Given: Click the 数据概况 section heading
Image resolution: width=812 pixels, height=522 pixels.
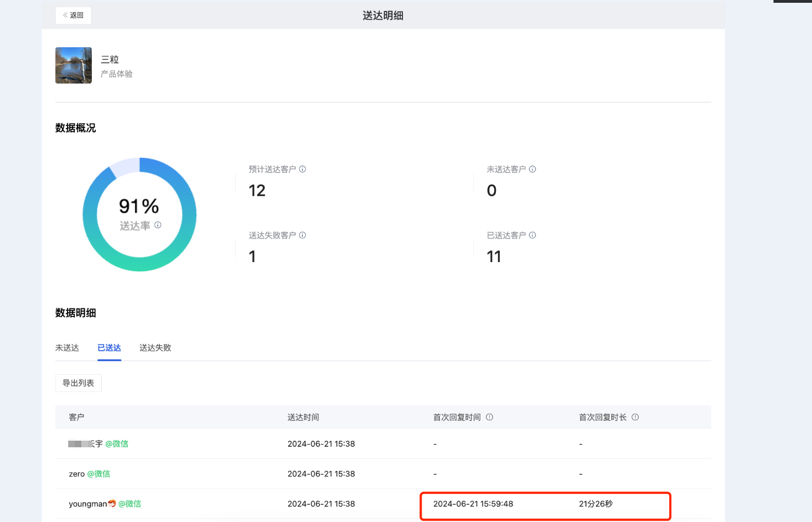Looking at the screenshot, I should [76, 128].
